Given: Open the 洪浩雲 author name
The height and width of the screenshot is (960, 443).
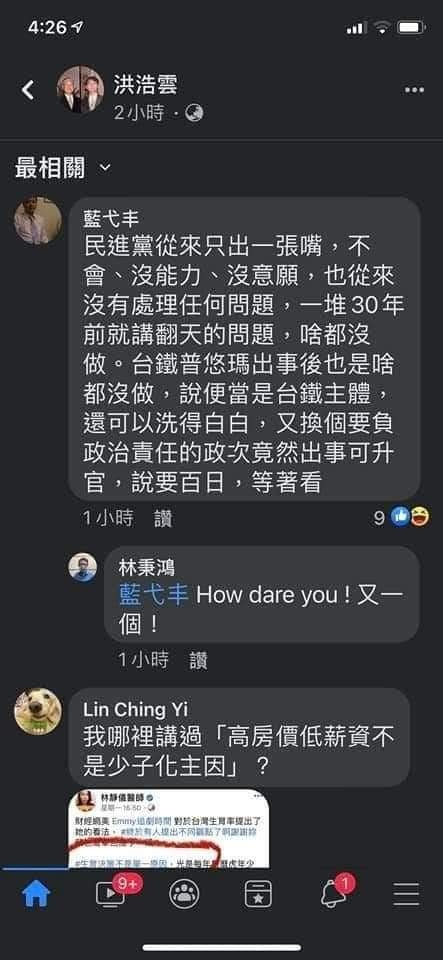Looking at the screenshot, I should [146, 85].
